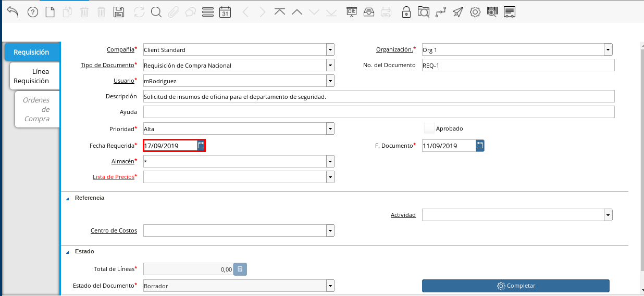This screenshot has height=296, width=644.
Task: Expand the Organización dropdown
Action: 608,49
